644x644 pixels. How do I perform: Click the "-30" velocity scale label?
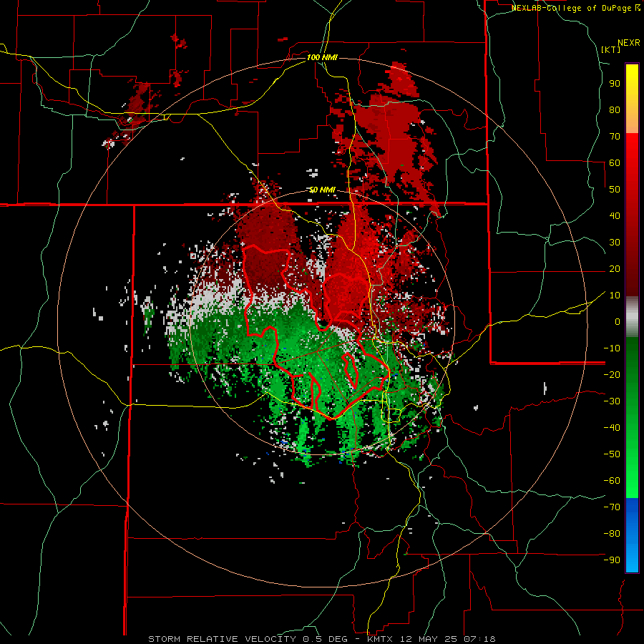tap(612, 401)
